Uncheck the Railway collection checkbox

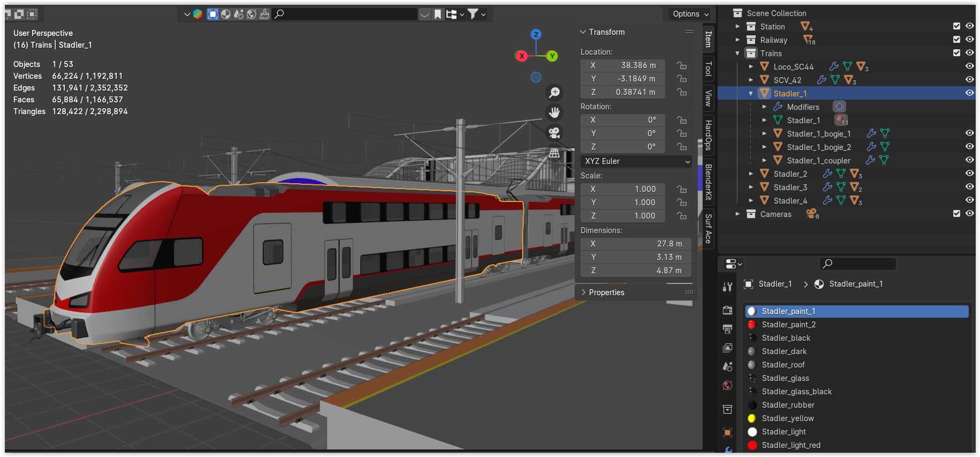pyautogui.click(x=956, y=39)
